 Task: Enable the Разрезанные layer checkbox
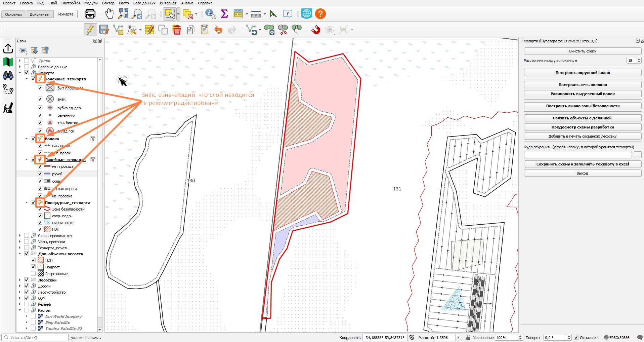pyautogui.click(x=33, y=273)
